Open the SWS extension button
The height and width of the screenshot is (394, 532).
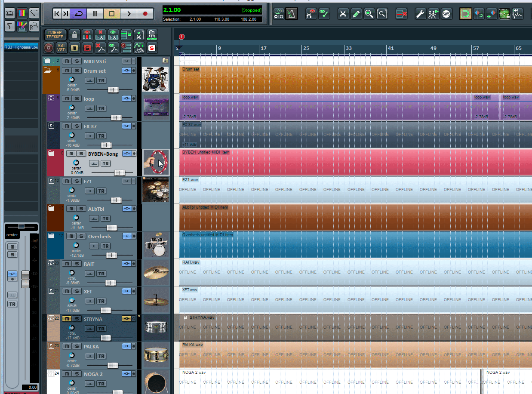[x=447, y=14]
